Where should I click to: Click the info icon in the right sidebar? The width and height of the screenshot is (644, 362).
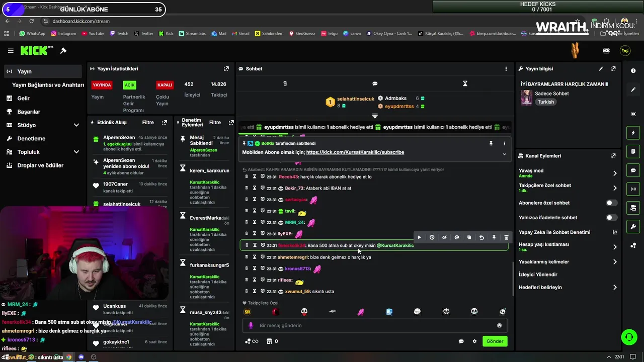pyautogui.click(x=633, y=71)
